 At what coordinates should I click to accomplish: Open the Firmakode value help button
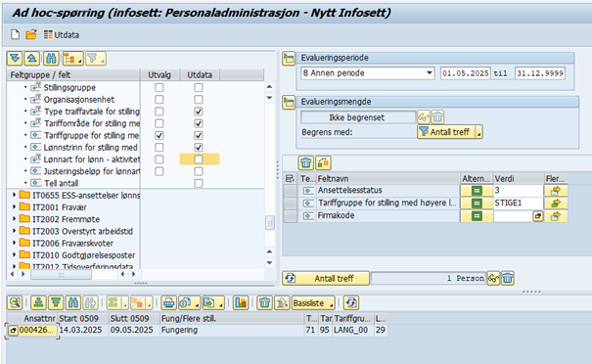pos(537,216)
